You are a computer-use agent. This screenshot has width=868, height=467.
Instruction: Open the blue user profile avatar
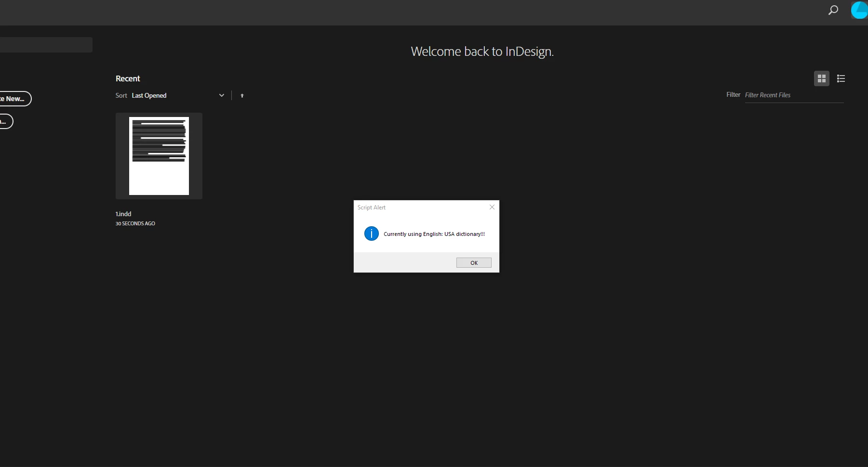(859, 10)
